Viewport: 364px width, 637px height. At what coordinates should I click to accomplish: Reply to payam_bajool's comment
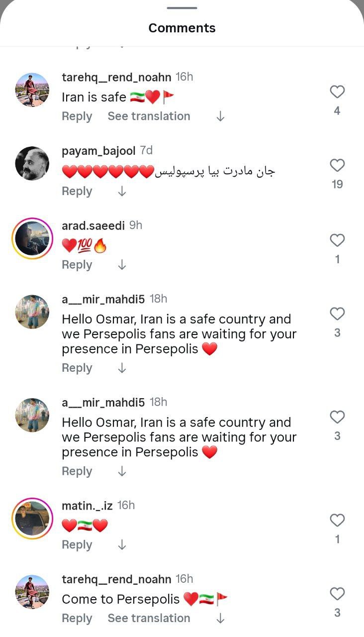(77, 192)
